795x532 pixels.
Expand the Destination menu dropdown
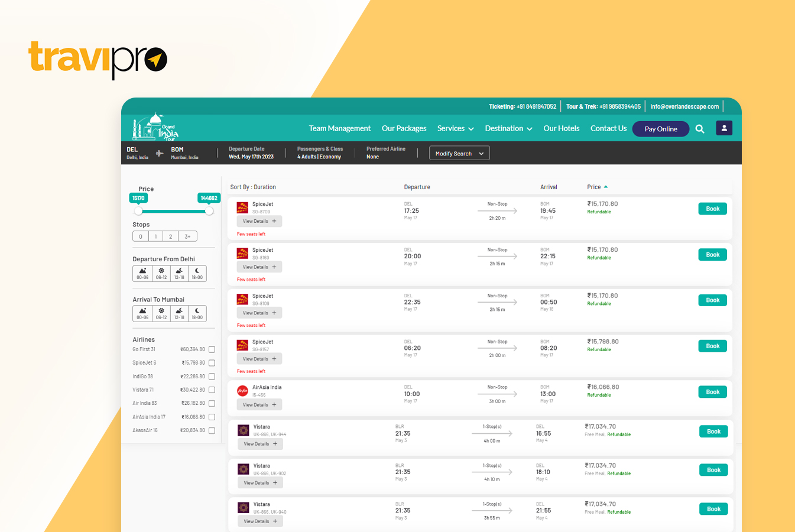(508, 128)
